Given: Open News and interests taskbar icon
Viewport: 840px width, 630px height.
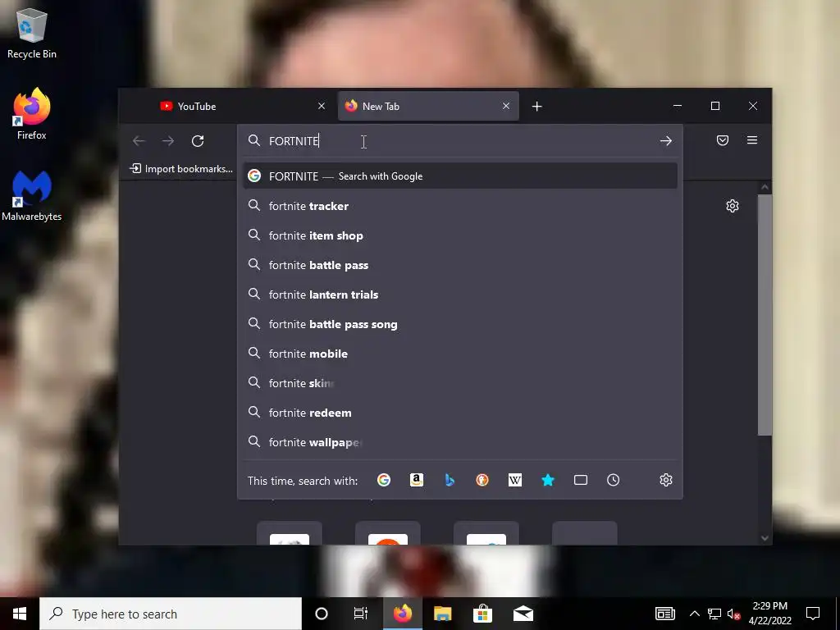Looking at the screenshot, I should (x=664, y=614).
